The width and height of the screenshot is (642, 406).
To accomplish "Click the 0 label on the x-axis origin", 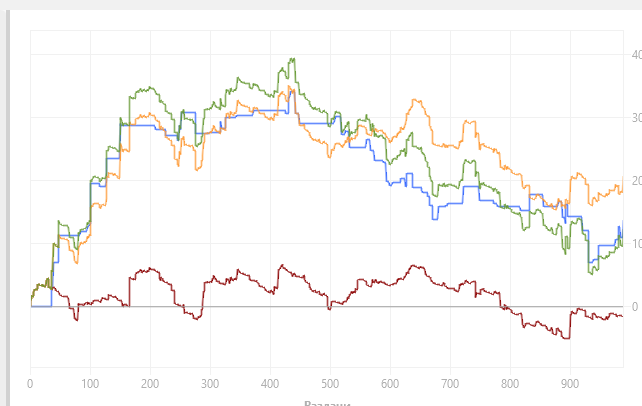I will pos(30,383).
